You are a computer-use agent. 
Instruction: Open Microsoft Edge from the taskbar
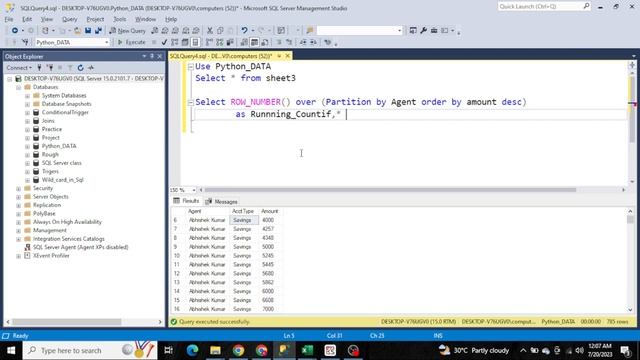coord(192,350)
